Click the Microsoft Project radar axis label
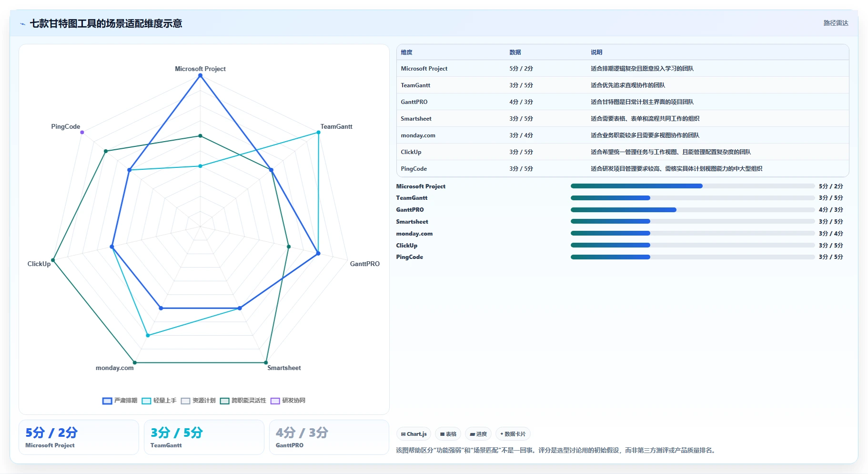Viewport: 868px width, 474px height. click(200, 69)
